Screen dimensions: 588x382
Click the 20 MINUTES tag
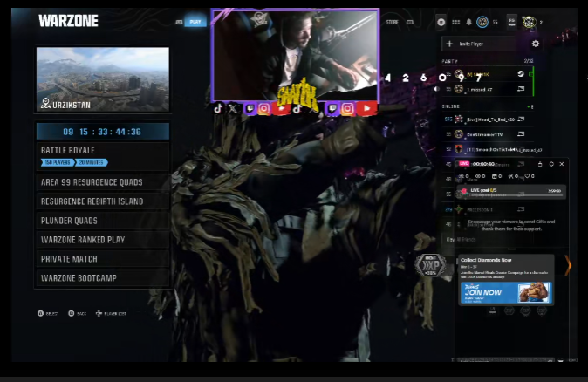pos(91,163)
